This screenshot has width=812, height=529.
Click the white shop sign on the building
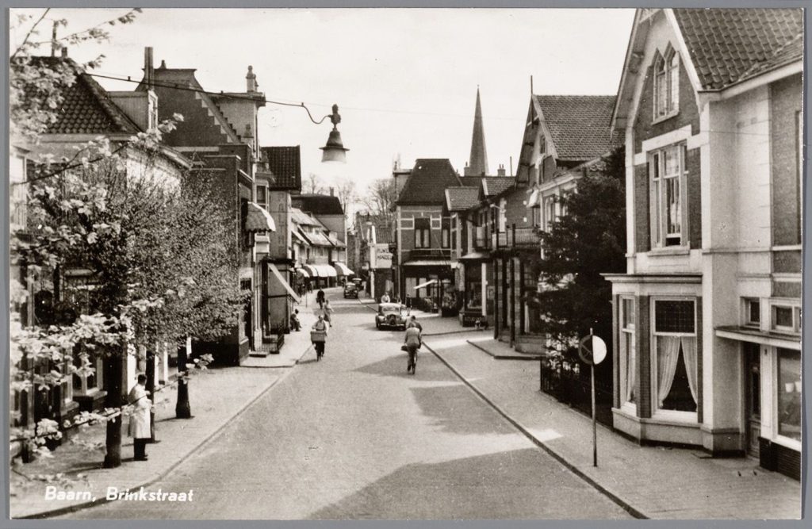(x=384, y=256)
